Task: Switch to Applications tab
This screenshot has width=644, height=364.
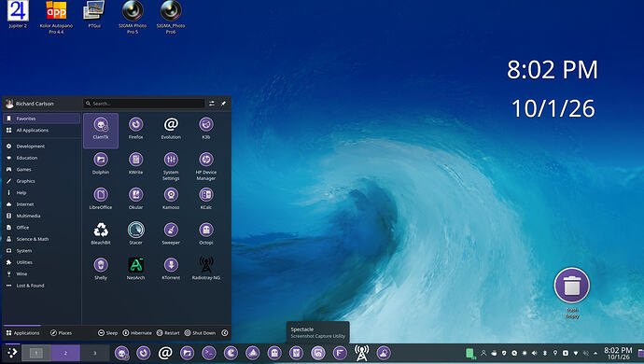Action: pos(22,333)
